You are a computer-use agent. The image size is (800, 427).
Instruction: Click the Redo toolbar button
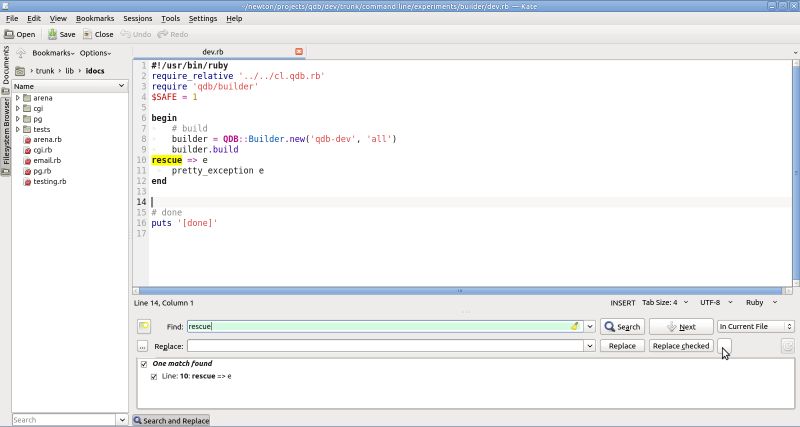[173, 34]
